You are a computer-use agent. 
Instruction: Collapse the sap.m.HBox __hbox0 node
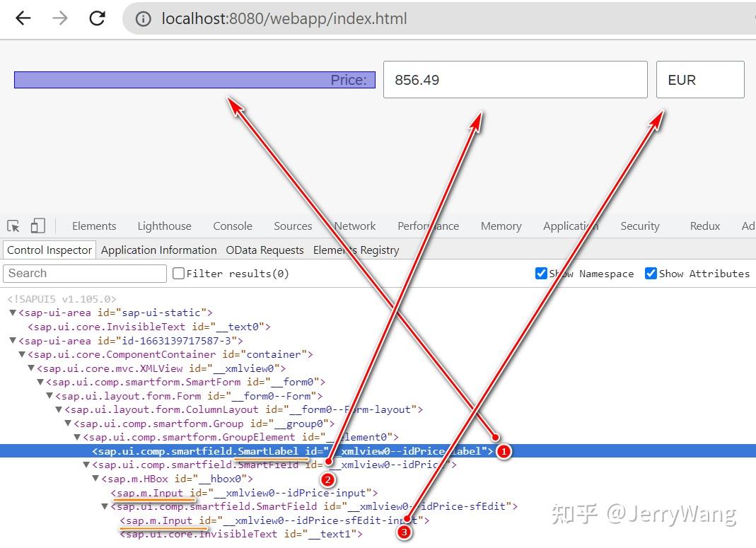pyautogui.click(x=95, y=479)
